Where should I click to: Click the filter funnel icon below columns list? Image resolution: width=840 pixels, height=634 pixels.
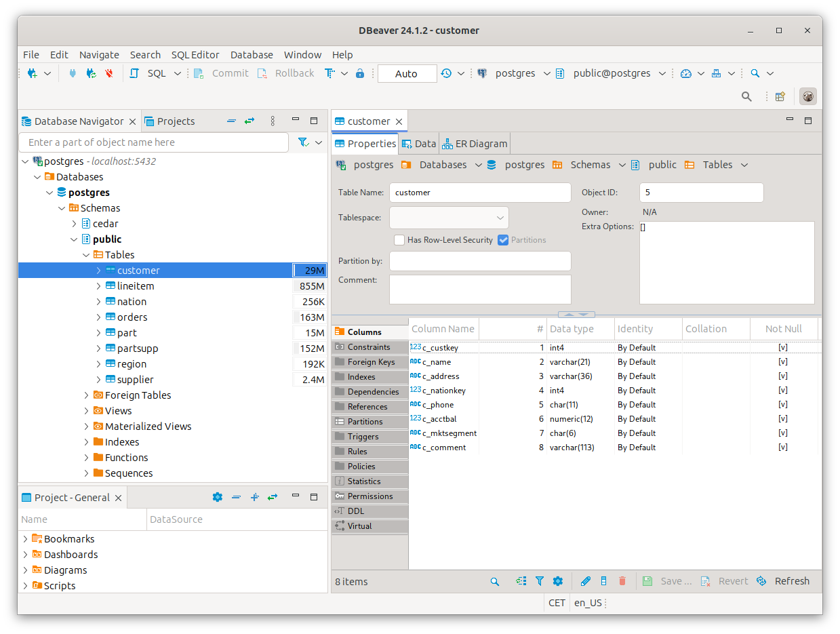[540, 581]
